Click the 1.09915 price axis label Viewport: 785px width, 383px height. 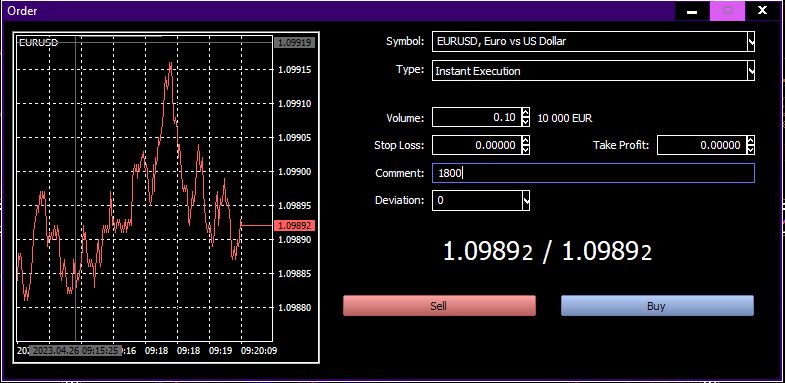pyautogui.click(x=294, y=70)
